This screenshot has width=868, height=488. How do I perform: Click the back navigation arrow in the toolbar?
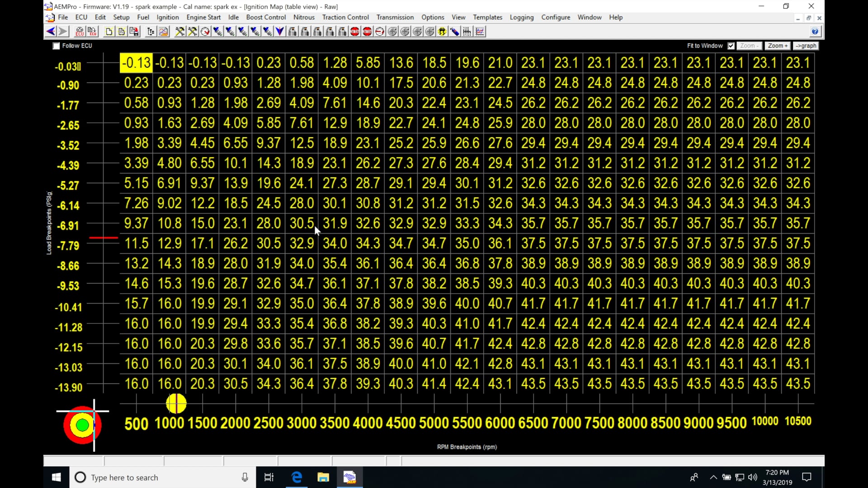(50, 31)
